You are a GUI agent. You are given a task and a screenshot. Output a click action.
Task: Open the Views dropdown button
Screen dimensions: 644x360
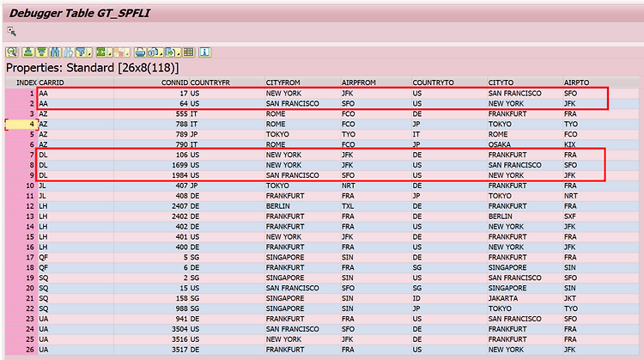click(x=155, y=52)
